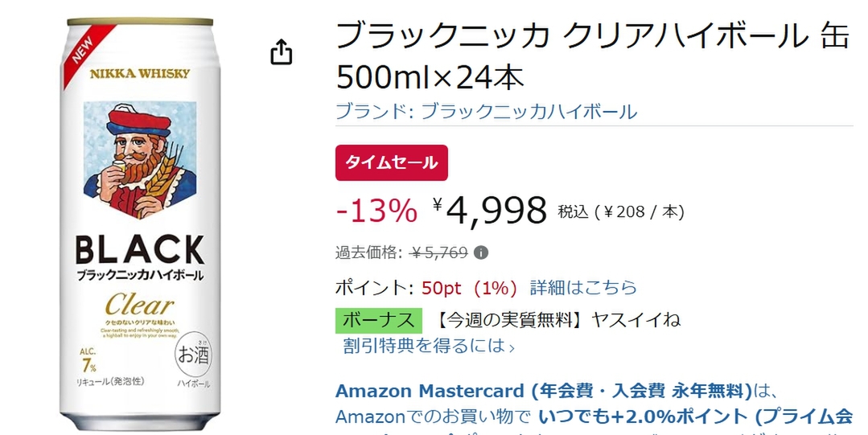Click the green ボーナス badge
Screen dimensions: 868x435
pos(379,320)
